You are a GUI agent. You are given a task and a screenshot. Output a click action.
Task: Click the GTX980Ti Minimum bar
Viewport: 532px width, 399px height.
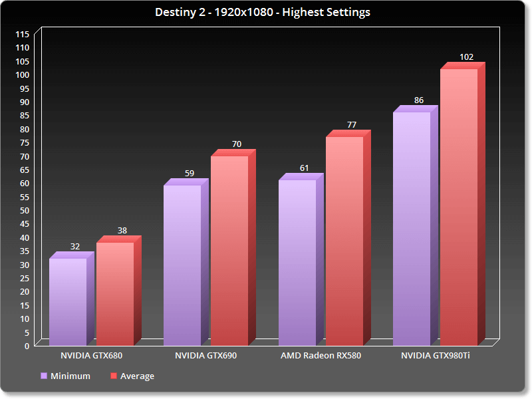click(412, 228)
